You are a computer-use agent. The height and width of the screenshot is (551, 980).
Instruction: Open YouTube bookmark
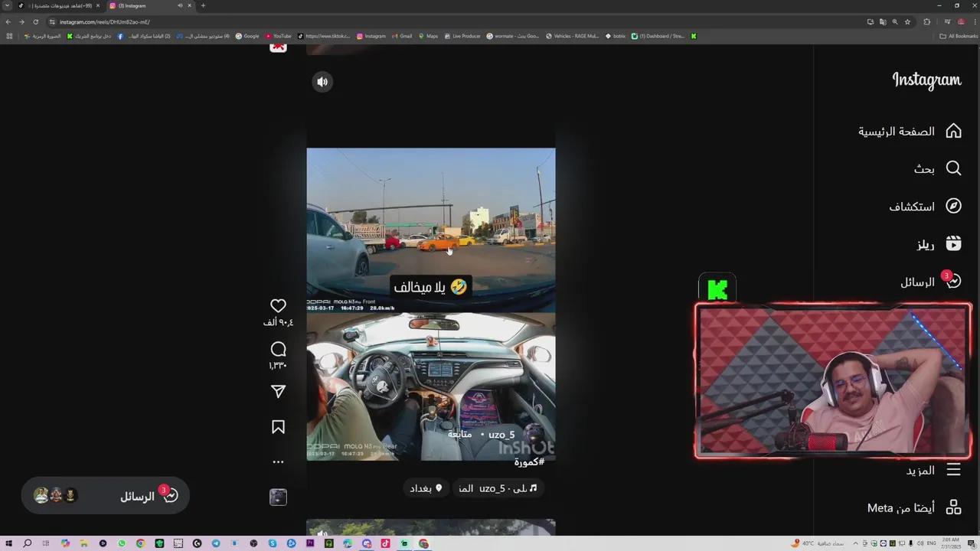point(279,36)
